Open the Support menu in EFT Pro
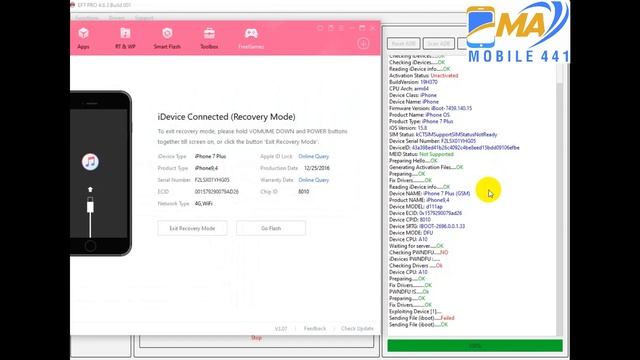640x360 pixels. click(x=144, y=18)
